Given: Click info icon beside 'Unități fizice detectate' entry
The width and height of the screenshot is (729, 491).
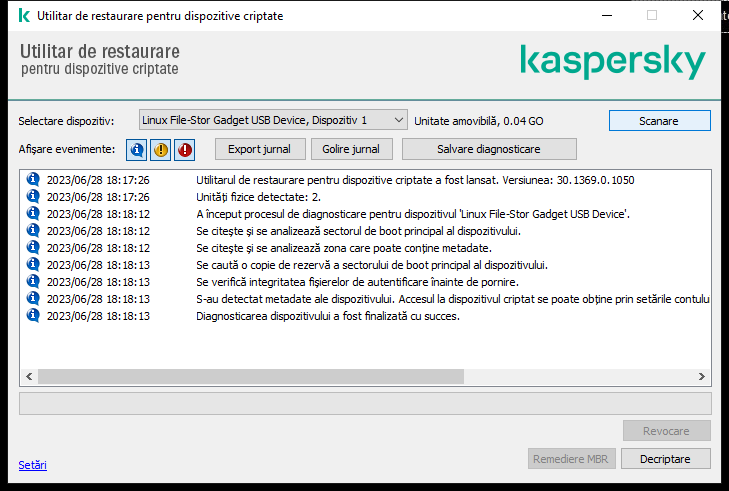Looking at the screenshot, I should pyautogui.click(x=33, y=196).
